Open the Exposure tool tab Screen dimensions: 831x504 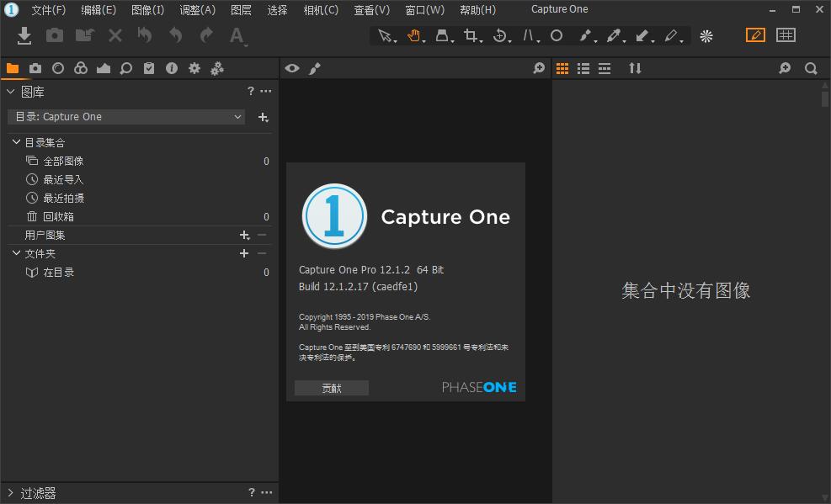(103, 68)
